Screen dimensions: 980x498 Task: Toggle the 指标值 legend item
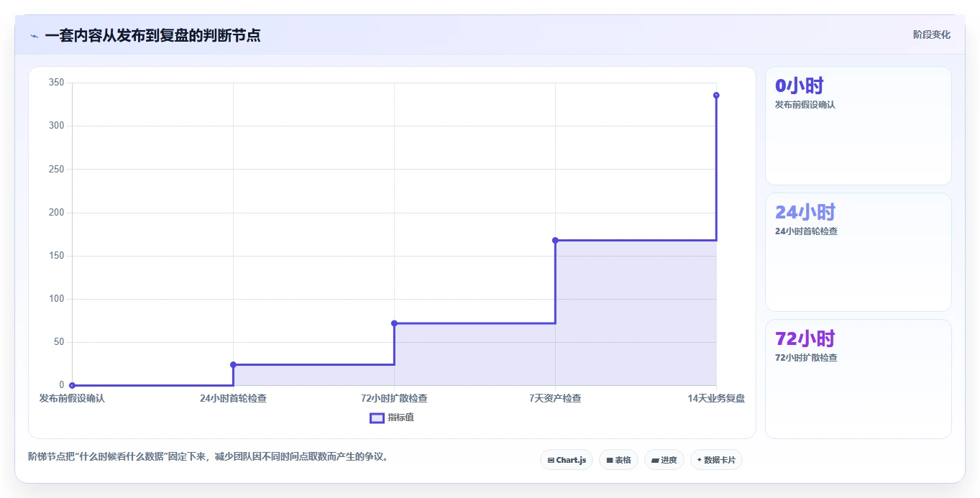392,418
